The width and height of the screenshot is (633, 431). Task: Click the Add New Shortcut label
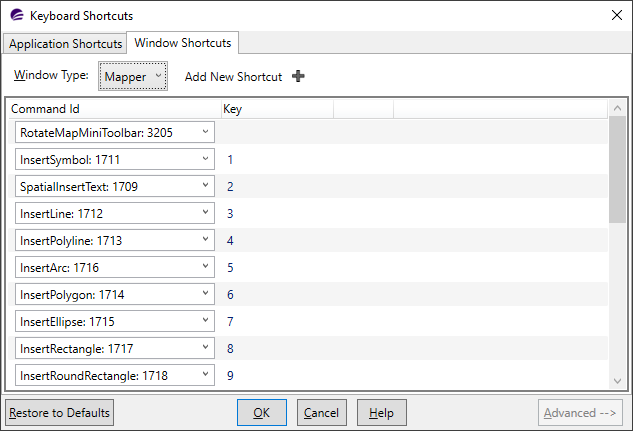coord(233,77)
